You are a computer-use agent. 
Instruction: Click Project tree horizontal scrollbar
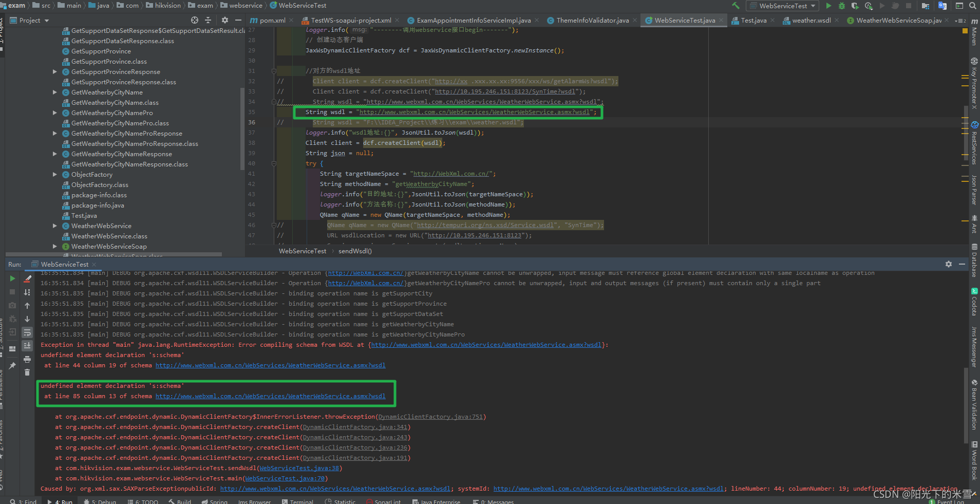coord(114,254)
